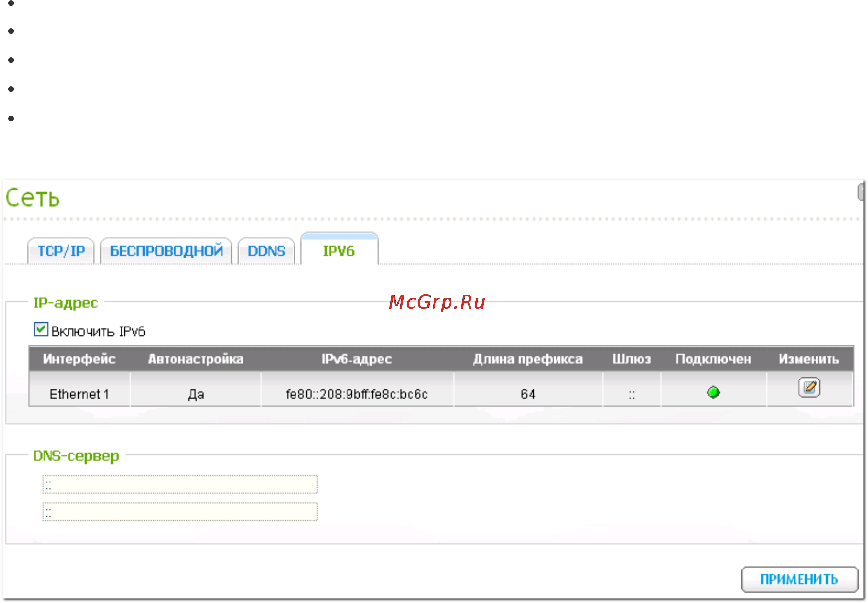This screenshot has height=603, width=868.
Task: Click the Изменить column header
Action: pyautogui.click(x=809, y=359)
